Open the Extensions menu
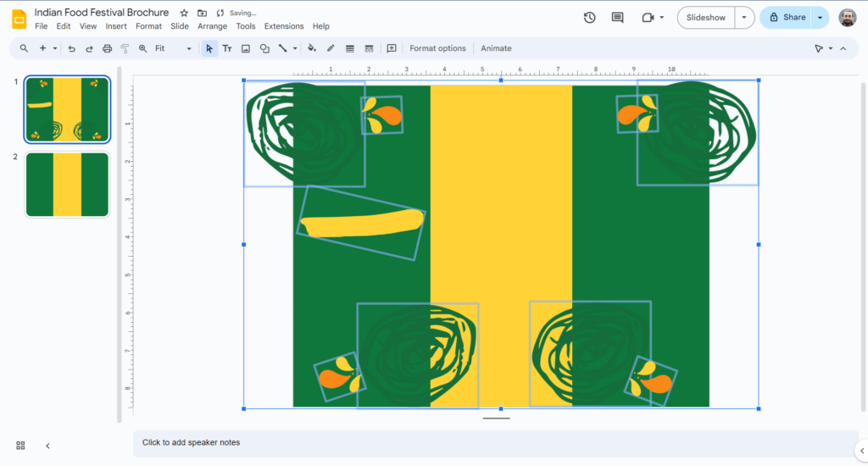Screen dimensions: 868x466 pos(283,26)
